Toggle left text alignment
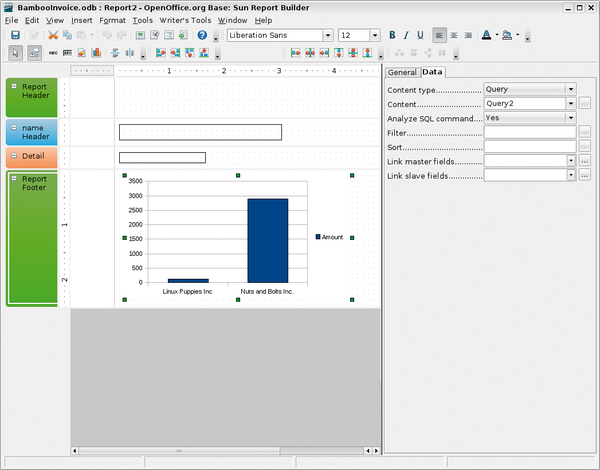This screenshot has height=470, width=600. pyautogui.click(x=439, y=35)
